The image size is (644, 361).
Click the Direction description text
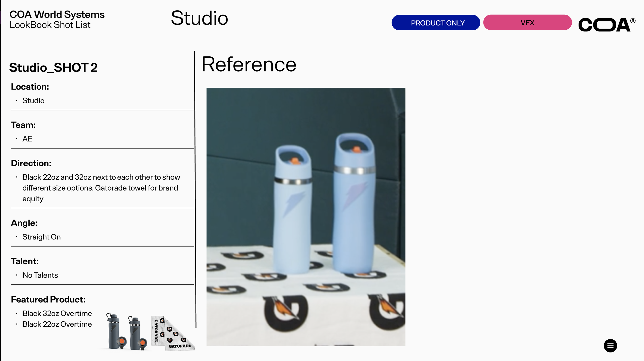pos(101,188)
